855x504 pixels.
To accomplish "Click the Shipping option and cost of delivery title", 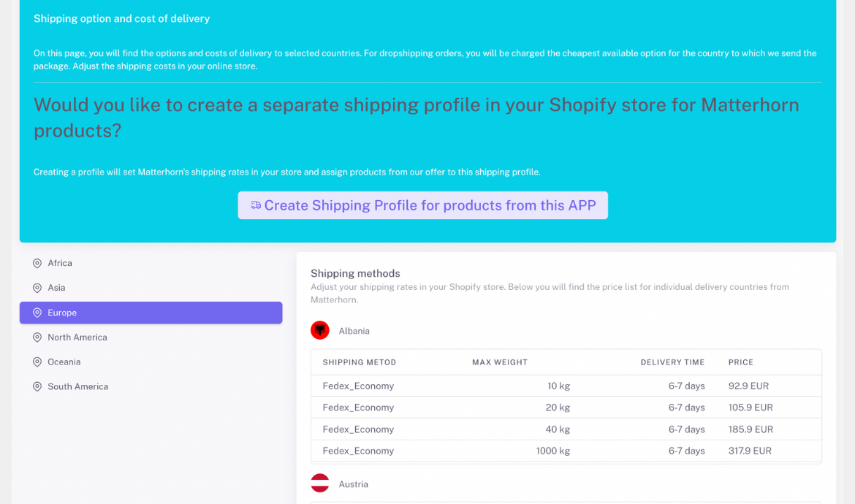I will (121, 18).
